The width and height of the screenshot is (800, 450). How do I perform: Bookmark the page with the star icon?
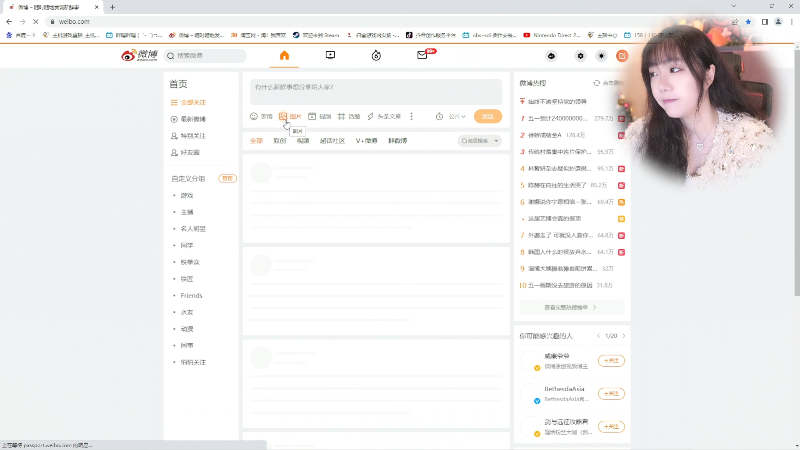(748, 21)
